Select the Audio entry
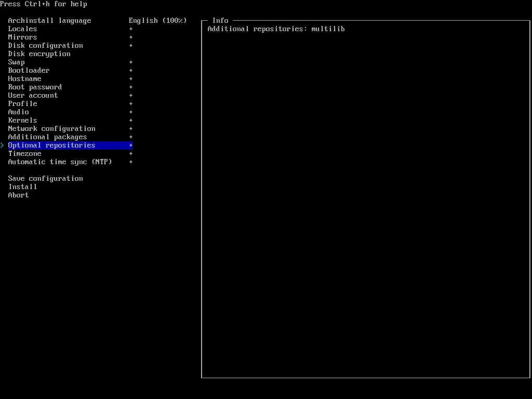 [18, 112]
